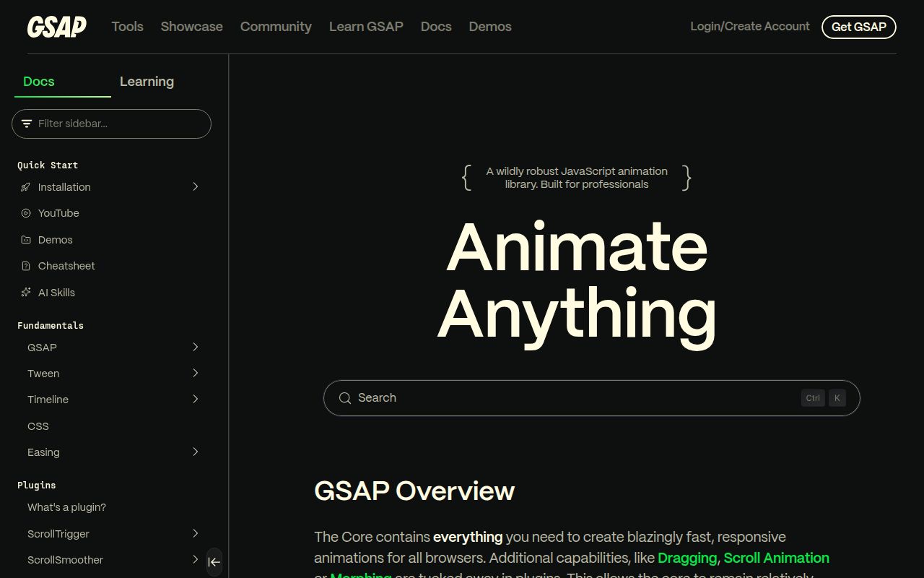Image resolution: width=924 pixels, height=578 pixels.
Task: Click Login/Create Account link
Action: click(x=750, y=27)
